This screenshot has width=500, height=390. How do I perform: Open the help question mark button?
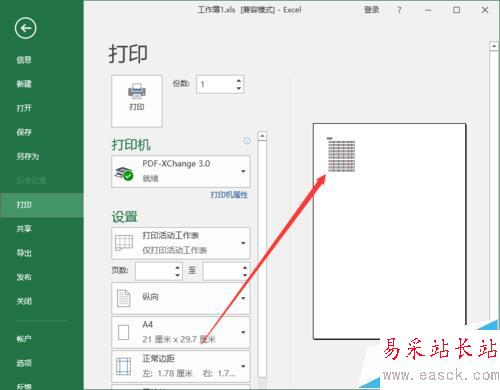399,10
